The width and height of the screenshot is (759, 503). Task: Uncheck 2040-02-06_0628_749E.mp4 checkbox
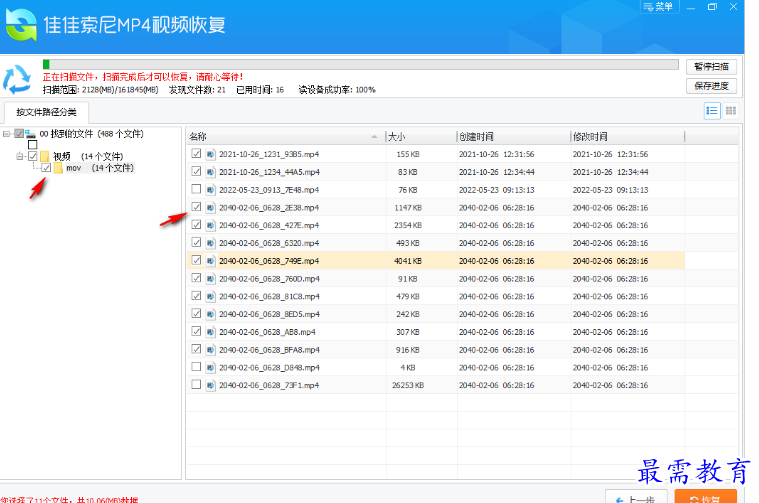pyautogui.click(x=196, y=260)
